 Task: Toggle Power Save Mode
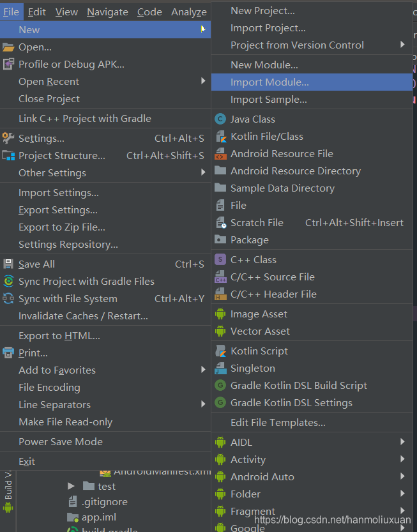click(61, 441)
